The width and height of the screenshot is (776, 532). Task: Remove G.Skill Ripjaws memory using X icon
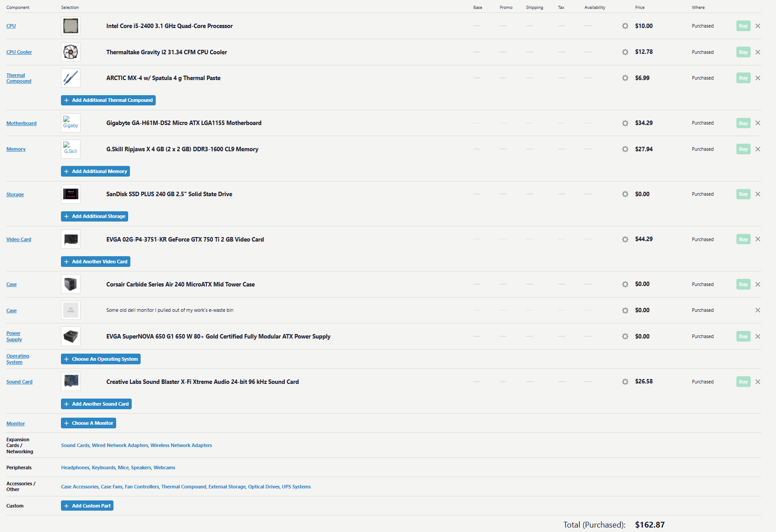[758, 149]
